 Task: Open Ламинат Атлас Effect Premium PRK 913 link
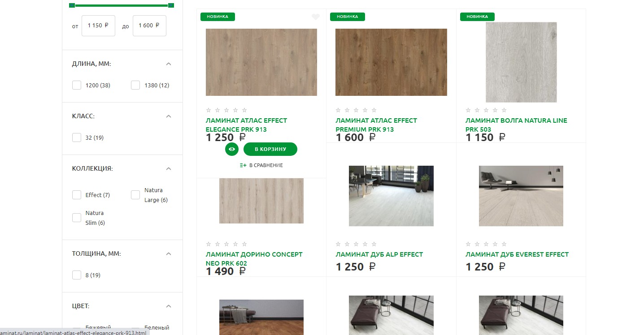[376, 125]
